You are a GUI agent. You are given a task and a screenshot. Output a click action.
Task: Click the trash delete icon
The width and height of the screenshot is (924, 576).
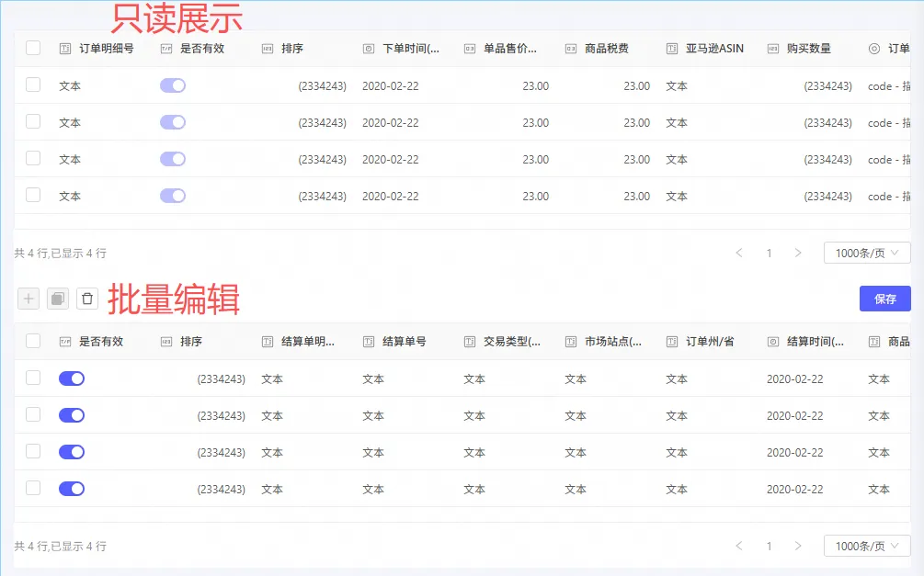pyautogui.click(x=87, y=299)
